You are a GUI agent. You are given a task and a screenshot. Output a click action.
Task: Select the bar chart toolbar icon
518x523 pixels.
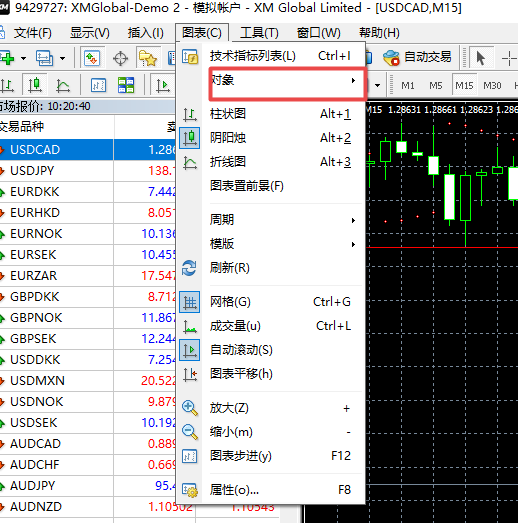coord(7,85)
